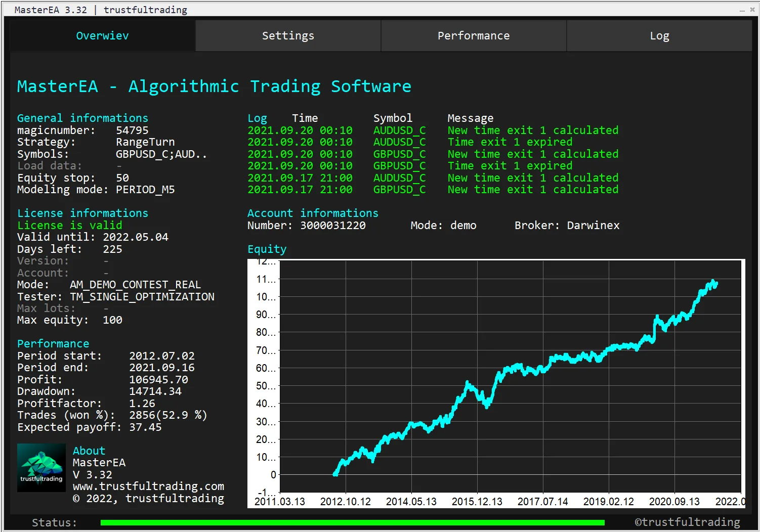The width and height of the screenshot is (760, 532).
Task: Click version text V 3.32 in About
Action: pos(93,475)
